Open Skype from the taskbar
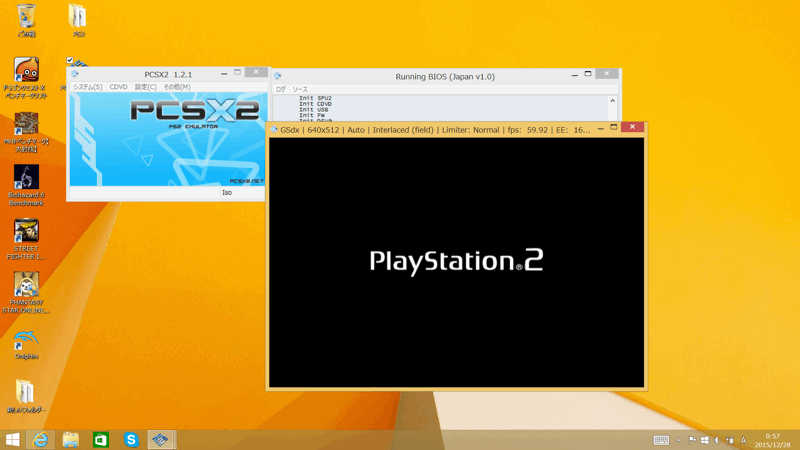Viewport: 800px width, 450px height. pyautogui.click(x=131, y=439)
